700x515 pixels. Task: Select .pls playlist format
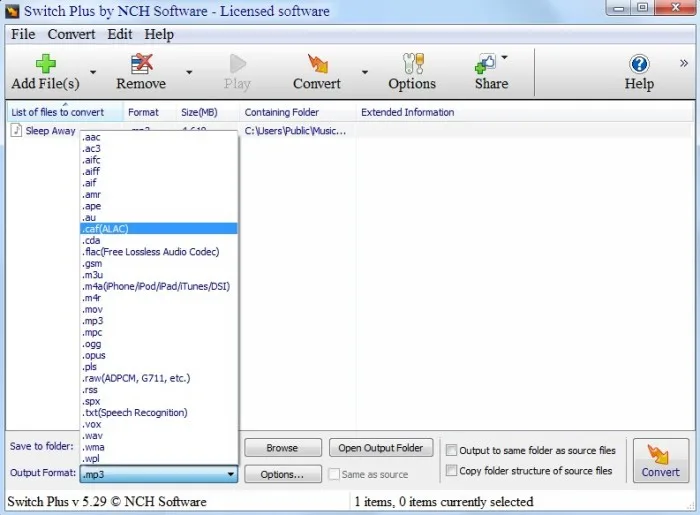pos(159,367)
